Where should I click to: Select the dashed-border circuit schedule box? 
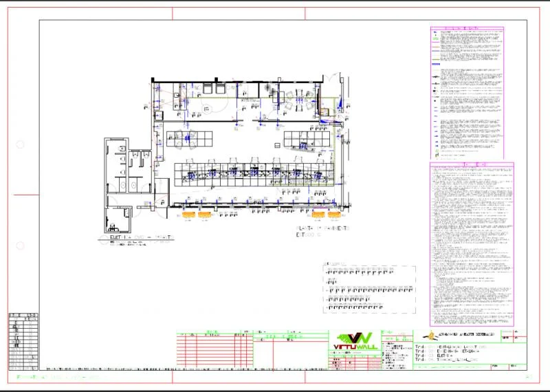point(369,290)
